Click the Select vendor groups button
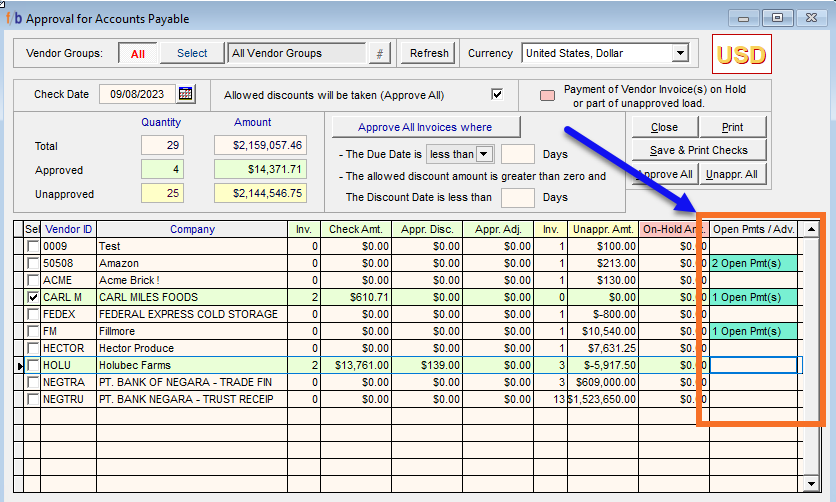Image resolution: width=836 pixels, height=502 pixels. 192,54
